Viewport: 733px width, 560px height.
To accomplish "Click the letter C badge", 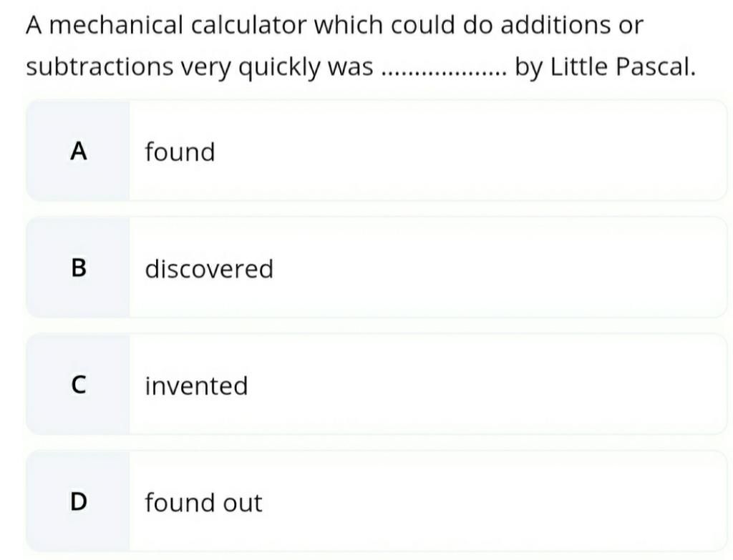I will point(79,385).
